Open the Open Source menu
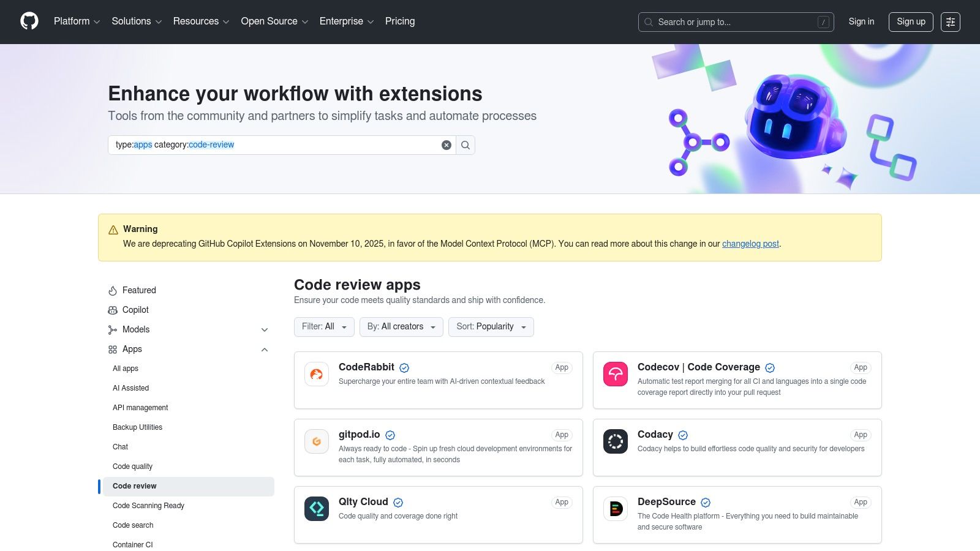The image size is (980, 551). coord(274,21)
